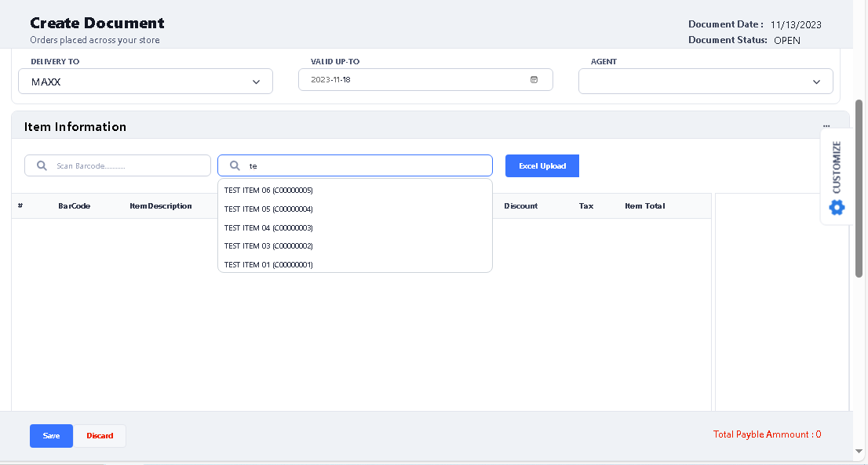Choose TEST ITEM 01 from dropdown list

[268, 265]
